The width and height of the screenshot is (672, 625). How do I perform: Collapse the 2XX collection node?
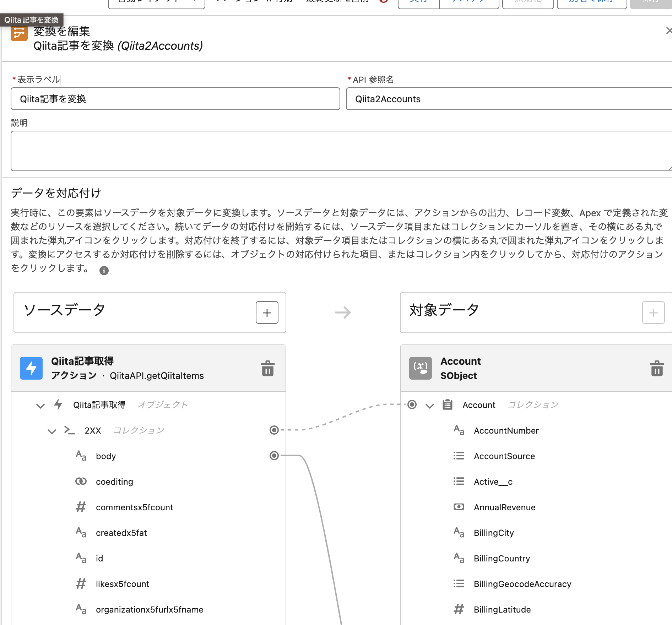click(x=52, y=431)
